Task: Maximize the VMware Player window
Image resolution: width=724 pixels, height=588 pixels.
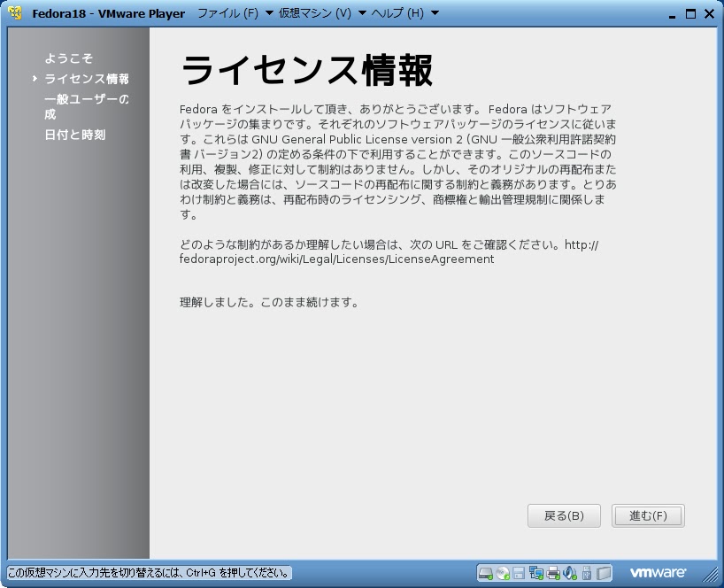Action: click(690, 14)
